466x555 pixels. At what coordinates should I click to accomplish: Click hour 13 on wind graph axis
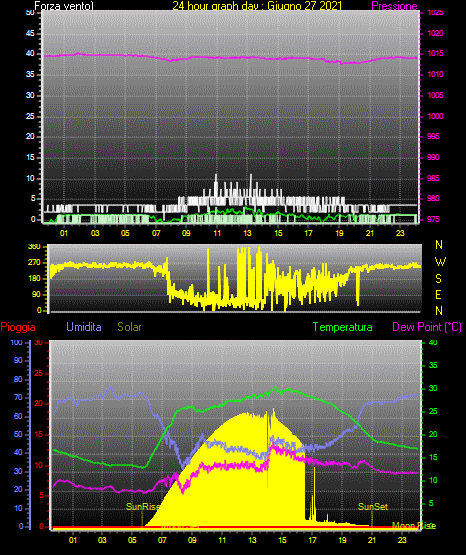coord(247,233)
